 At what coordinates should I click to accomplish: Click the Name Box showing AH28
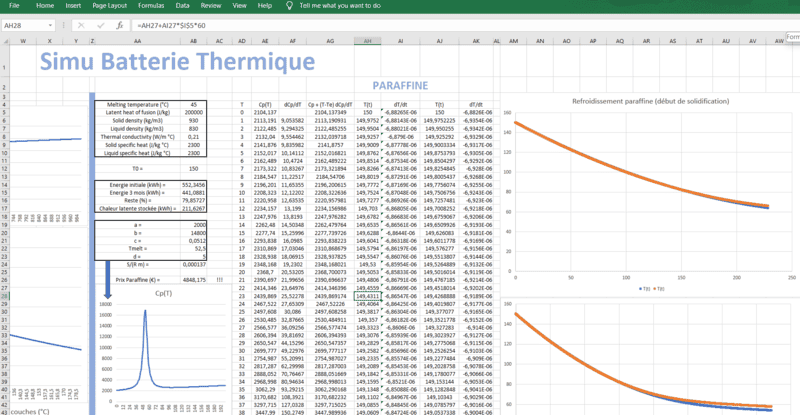(24, 25)
